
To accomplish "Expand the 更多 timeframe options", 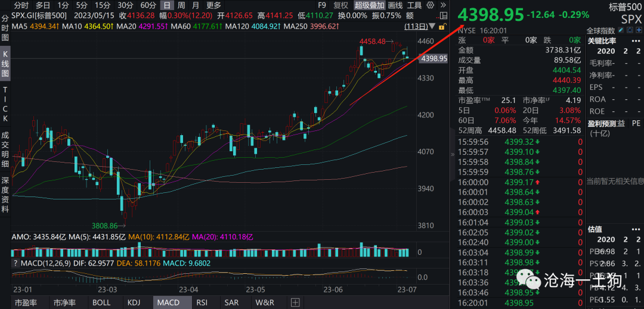I will [x=213, y=5].
